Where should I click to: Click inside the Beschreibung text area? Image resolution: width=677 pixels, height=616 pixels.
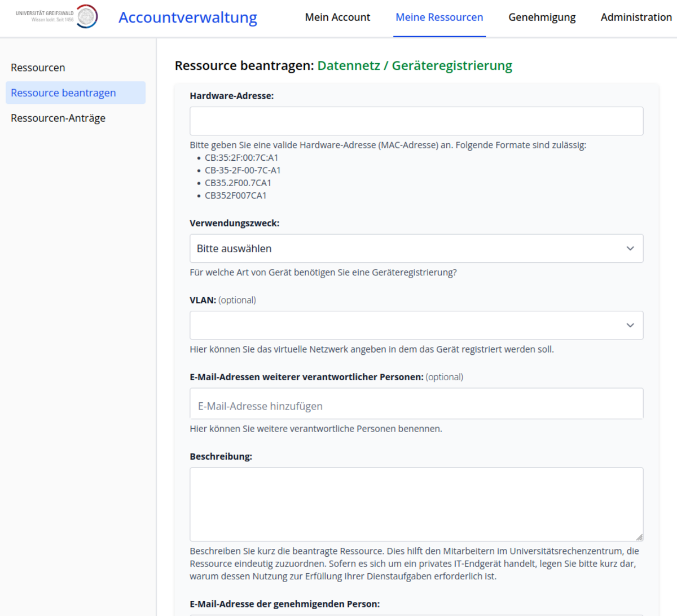point(416,504)
